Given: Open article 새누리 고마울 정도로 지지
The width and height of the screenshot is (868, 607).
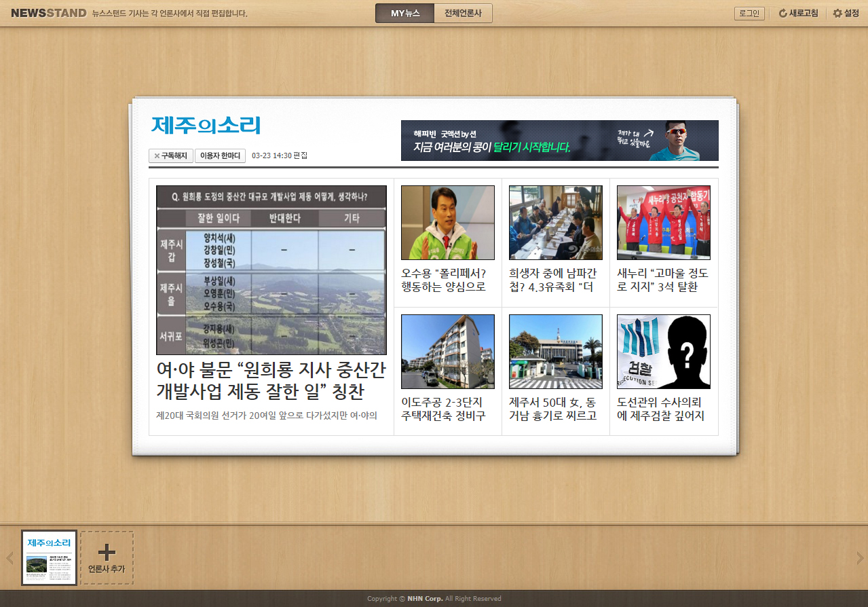Looking at the screenshot, I should [662, 280].
